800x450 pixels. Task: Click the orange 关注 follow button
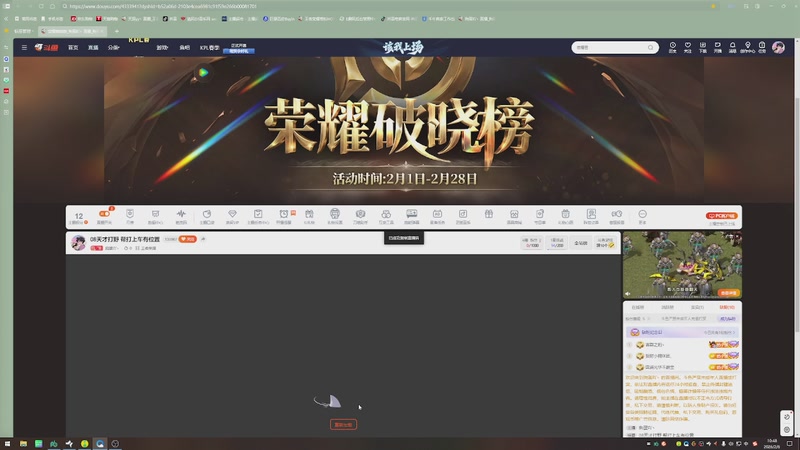click(x=188, y=239)
